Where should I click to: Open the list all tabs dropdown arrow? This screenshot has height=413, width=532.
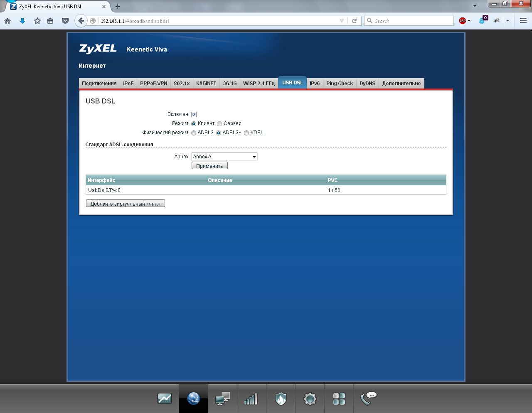[475, 6]
